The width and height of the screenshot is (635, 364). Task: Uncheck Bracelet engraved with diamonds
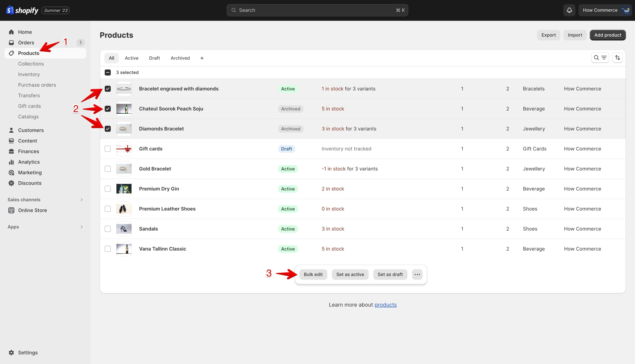tap(108, 89)
